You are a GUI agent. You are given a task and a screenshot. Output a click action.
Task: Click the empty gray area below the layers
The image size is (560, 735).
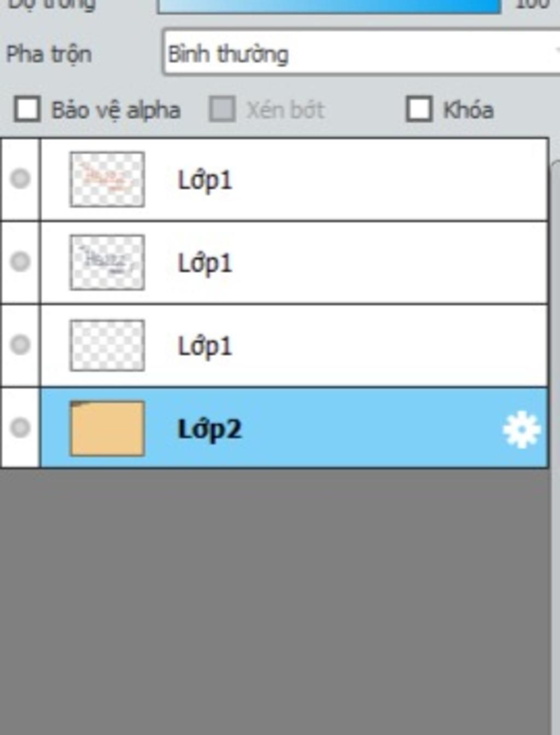tap(275, 601)
